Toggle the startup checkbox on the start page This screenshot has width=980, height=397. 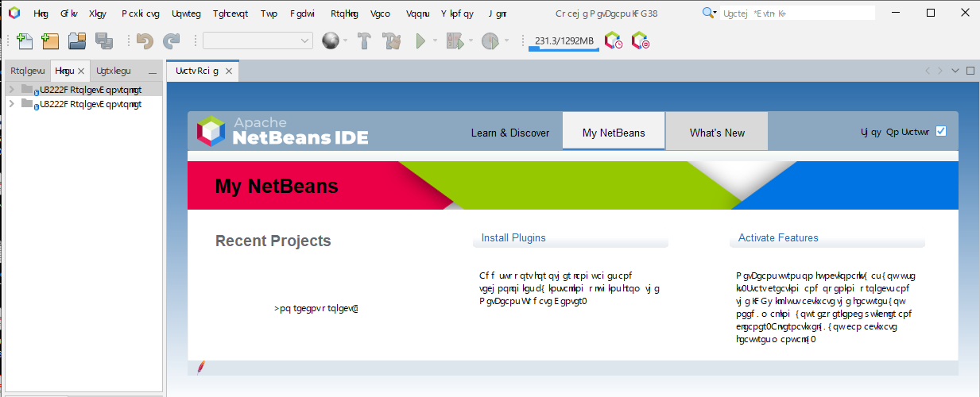941,131
